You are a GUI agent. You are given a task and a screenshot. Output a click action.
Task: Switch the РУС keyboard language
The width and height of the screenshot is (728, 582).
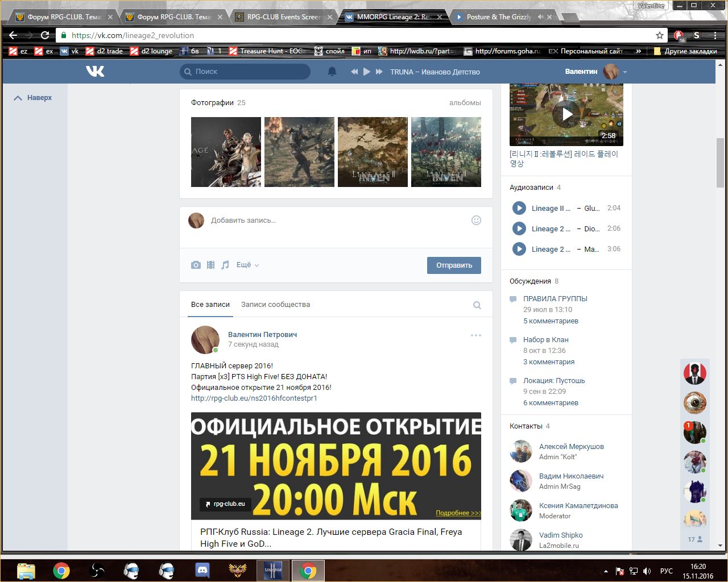click(x=666, y=571)
